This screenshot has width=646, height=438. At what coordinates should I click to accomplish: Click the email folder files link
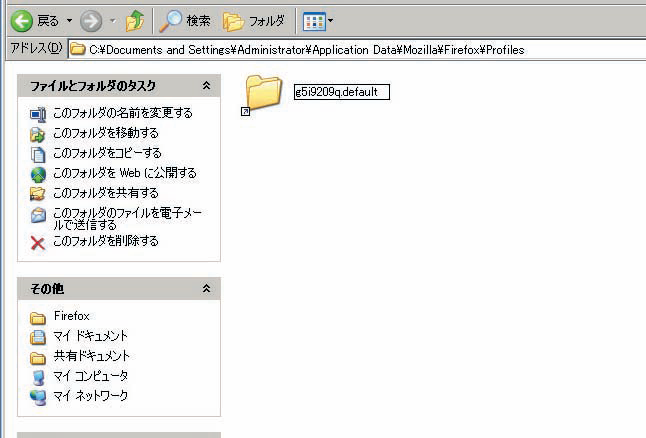click(127, 219)
